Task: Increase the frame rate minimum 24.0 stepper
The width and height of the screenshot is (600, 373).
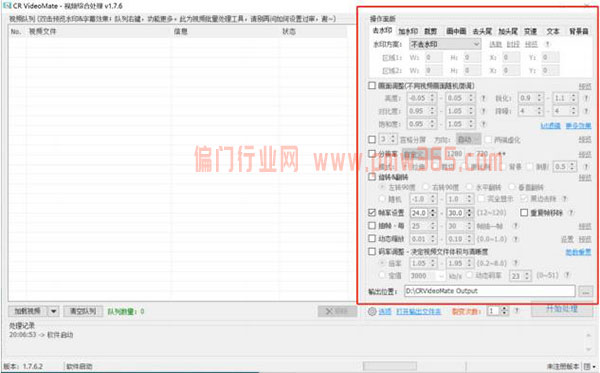Action: click(433, 210)
